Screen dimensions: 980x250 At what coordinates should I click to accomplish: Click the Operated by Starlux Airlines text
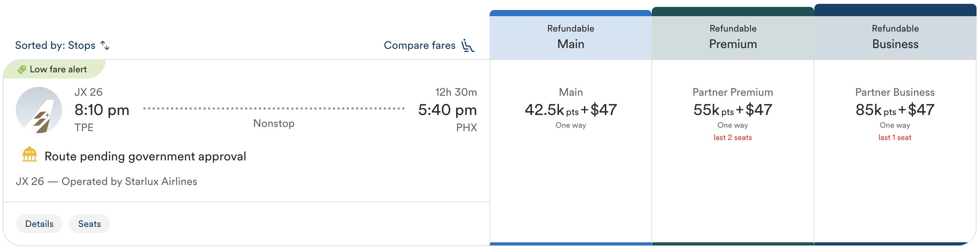[x=129, y=182]
